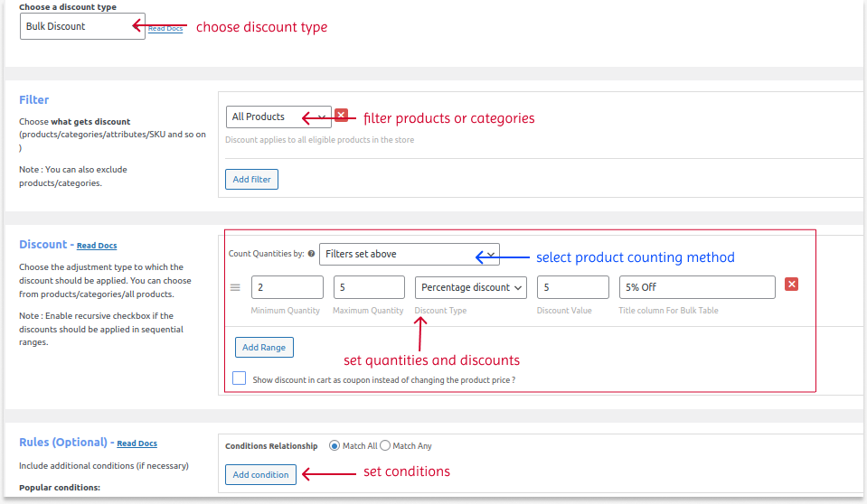
Task: Click the Add condition button
Action: coord(260,475)
